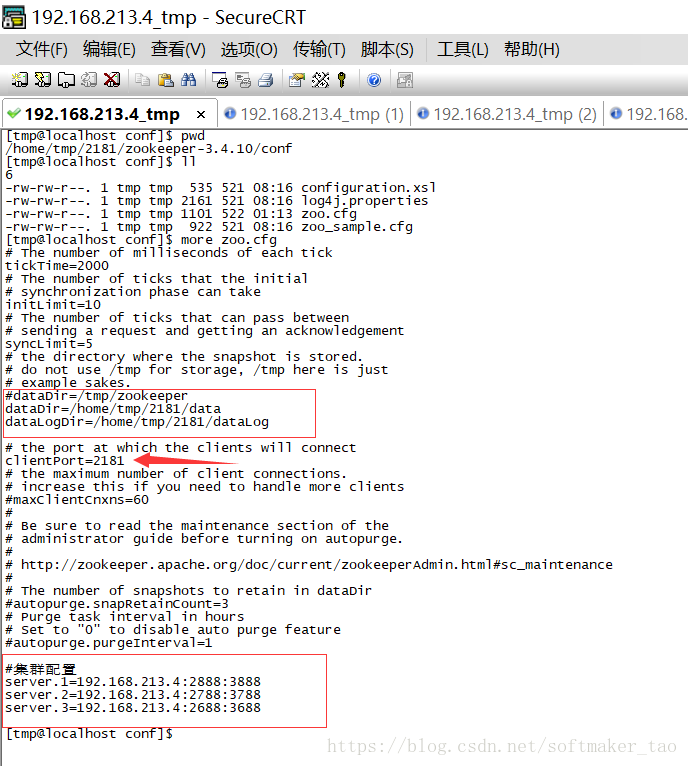Viewport: 688px width, 766px height.
Task: Click the key icon in toolbar
Action: [x=342, y=80]
